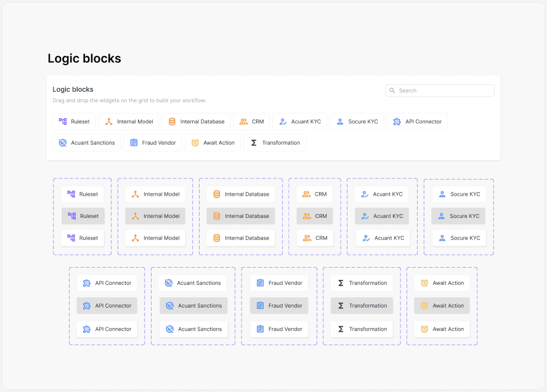Pick topmost Internal Database block in dashed group

(241, 194)
